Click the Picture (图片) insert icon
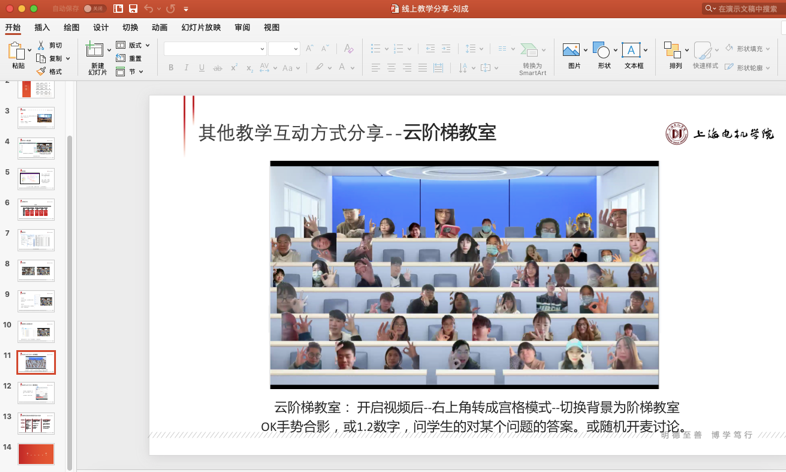Screen dimensions: 786x472 (x=571, y=51)
